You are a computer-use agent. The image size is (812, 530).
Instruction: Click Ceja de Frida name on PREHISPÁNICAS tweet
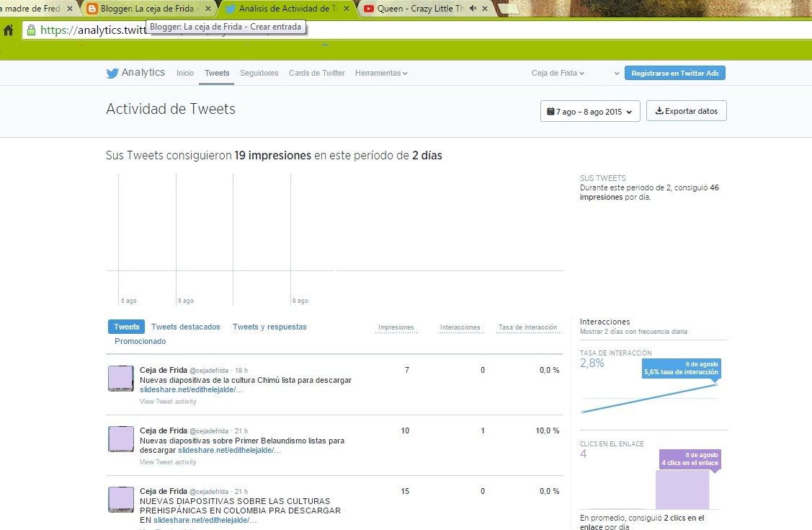click(163, 491)
